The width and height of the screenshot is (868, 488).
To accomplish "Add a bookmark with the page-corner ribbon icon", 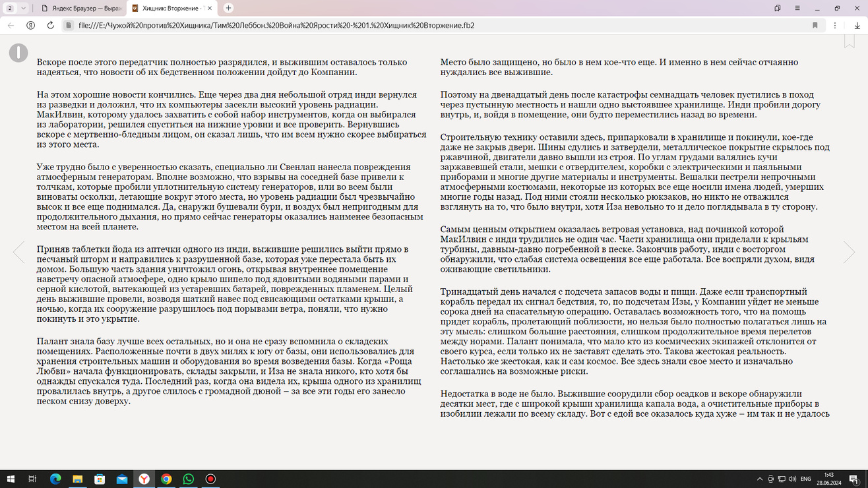I will [850, 41].
